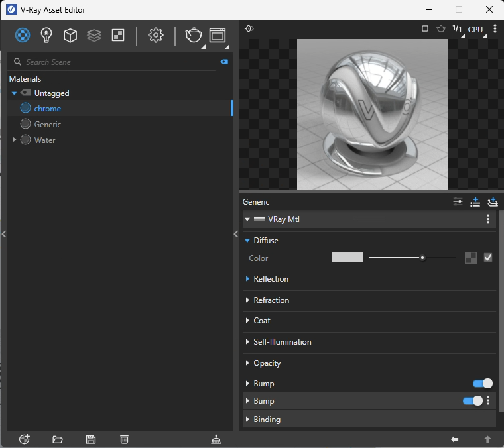Expand the Binding section

pos(247,419)
